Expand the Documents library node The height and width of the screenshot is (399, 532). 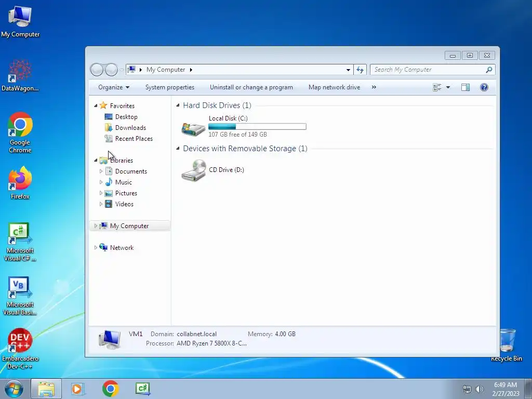101,171
